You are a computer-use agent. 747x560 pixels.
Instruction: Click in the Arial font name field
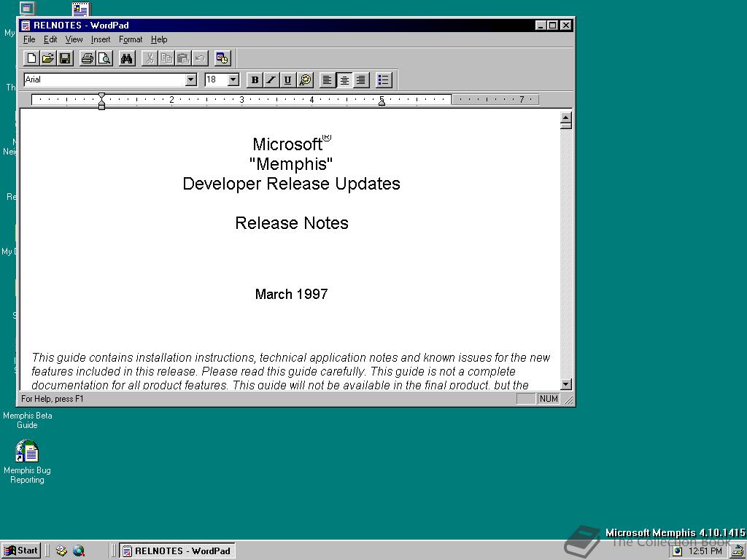tap(105, 79)
